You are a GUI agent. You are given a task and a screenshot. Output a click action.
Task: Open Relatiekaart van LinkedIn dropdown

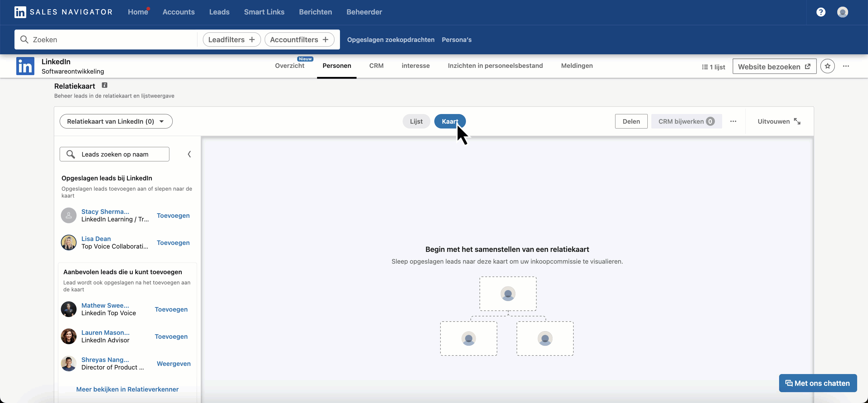(116, 121)
